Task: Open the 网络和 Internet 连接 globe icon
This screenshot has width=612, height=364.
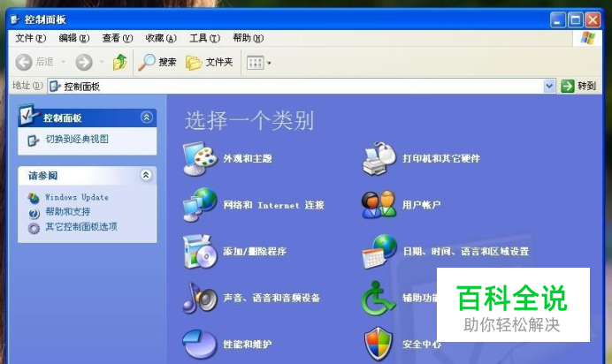Action: 200,205
